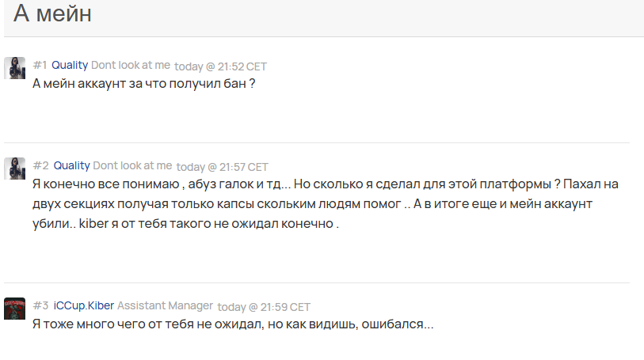Open Quality profile link in first post
The image size is (644, 360).
tap(70, 65)
